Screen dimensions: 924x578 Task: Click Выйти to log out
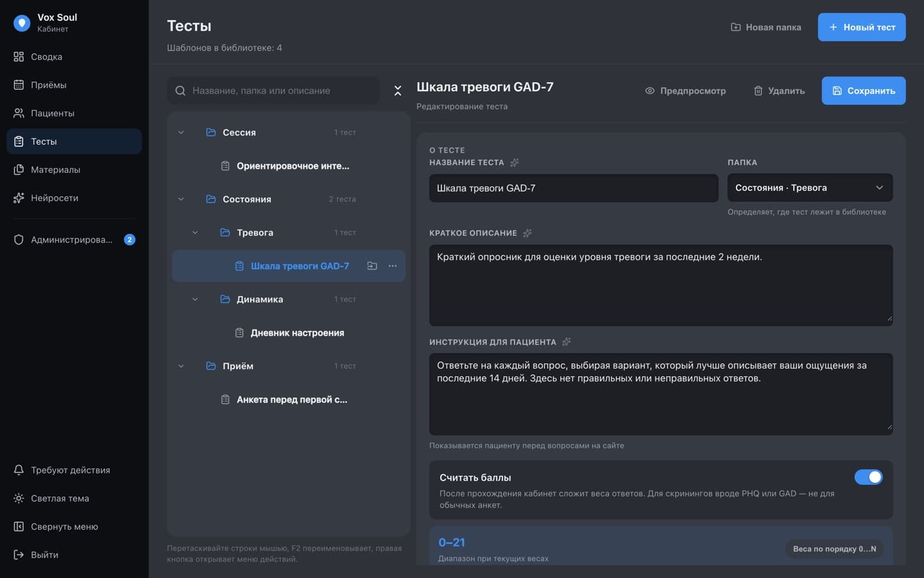pyautogui.click(x=74, y=555)
